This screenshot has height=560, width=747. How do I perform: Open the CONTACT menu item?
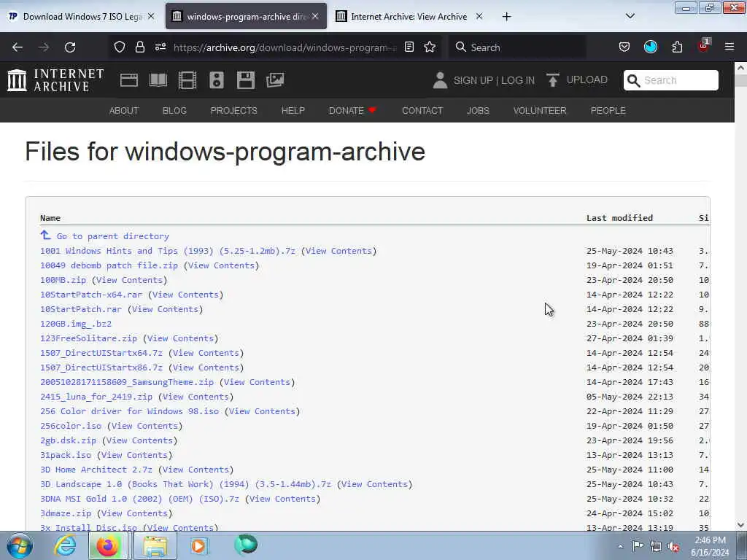point(422,111)
